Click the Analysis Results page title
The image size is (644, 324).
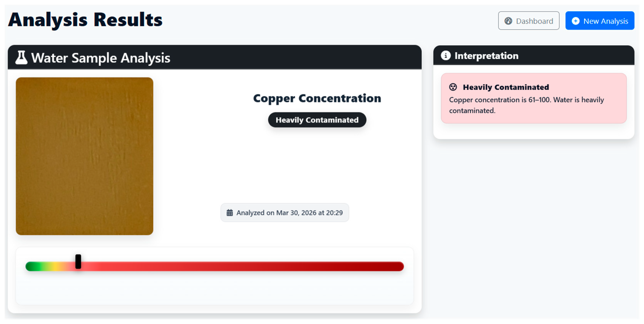85,20
